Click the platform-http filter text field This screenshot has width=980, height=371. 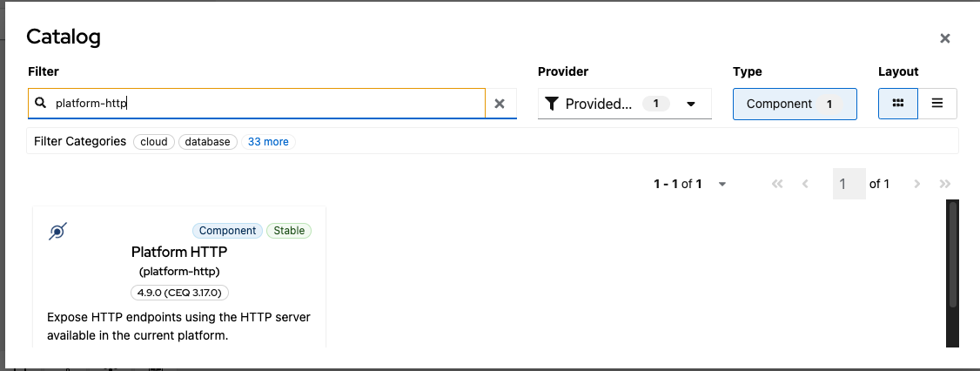point(261,104)
